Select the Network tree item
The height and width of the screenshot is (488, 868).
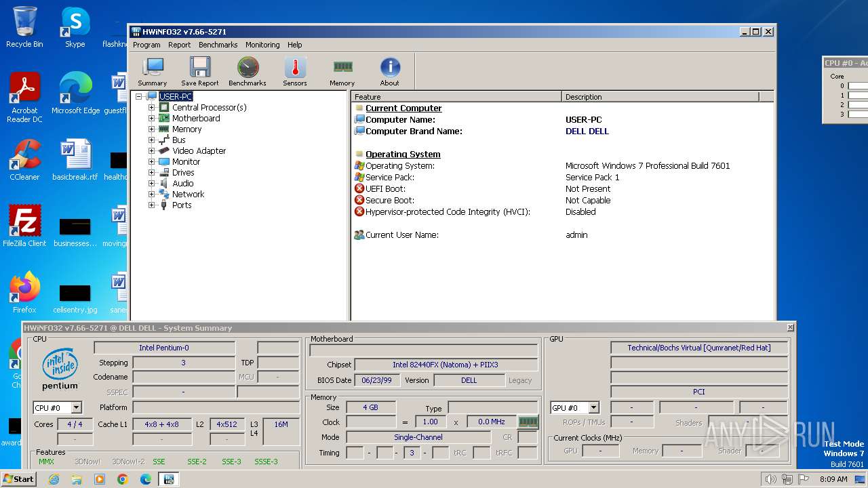coord(188,194)
